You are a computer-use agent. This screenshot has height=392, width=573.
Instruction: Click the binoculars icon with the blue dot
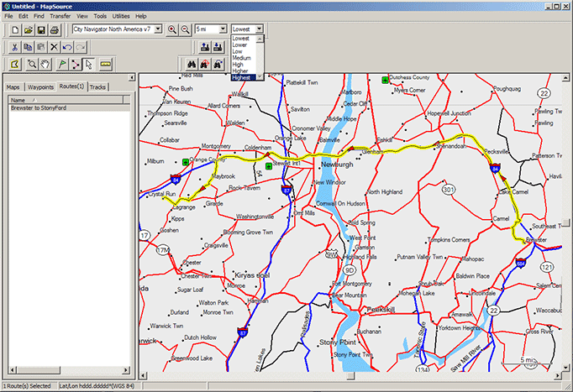[x=218, y=65]
